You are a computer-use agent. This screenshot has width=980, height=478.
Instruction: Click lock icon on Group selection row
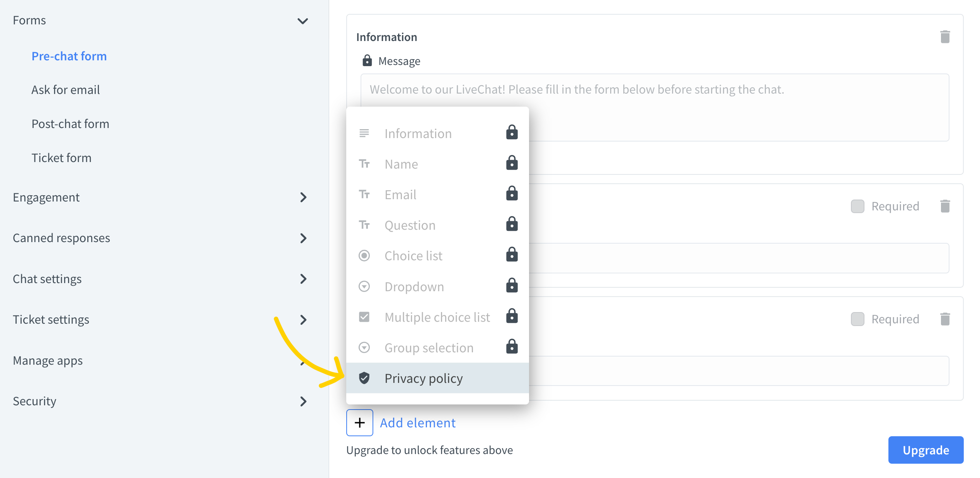pyautogui.click(x=512, y=347)
